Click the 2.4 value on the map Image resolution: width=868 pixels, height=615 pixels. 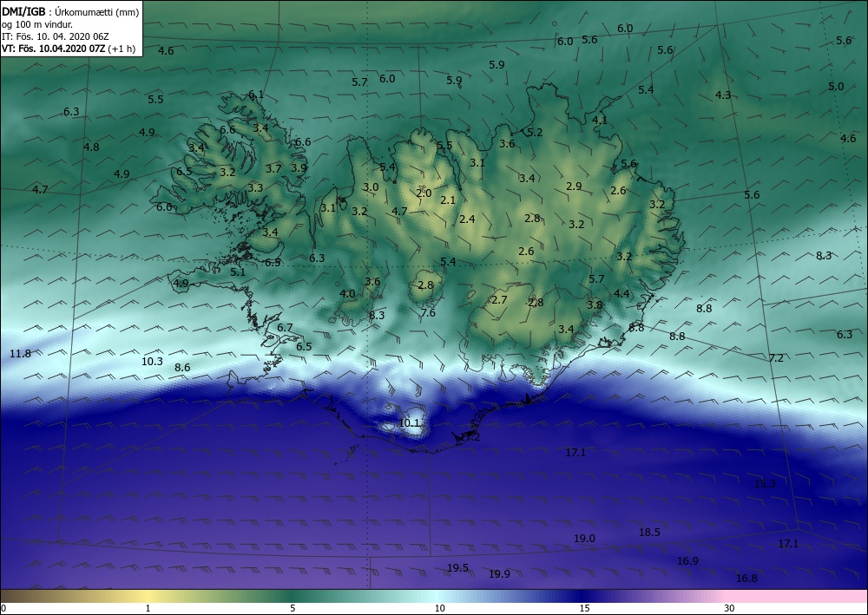click(467, 219)
